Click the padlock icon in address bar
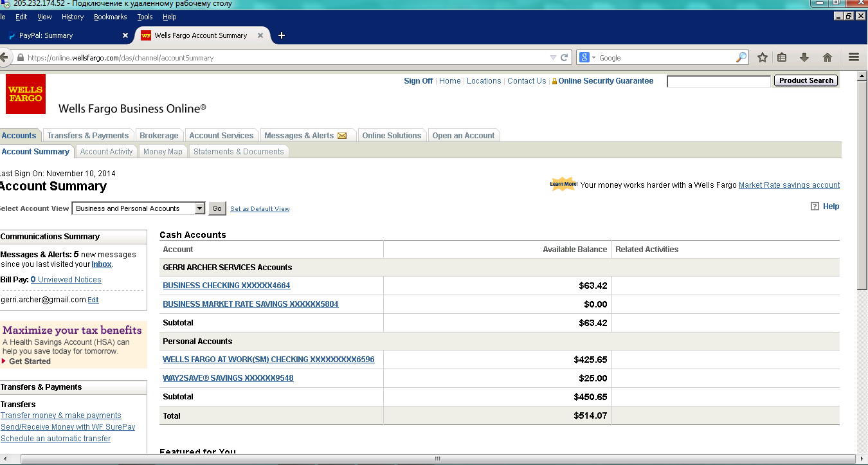 point(21,57)
